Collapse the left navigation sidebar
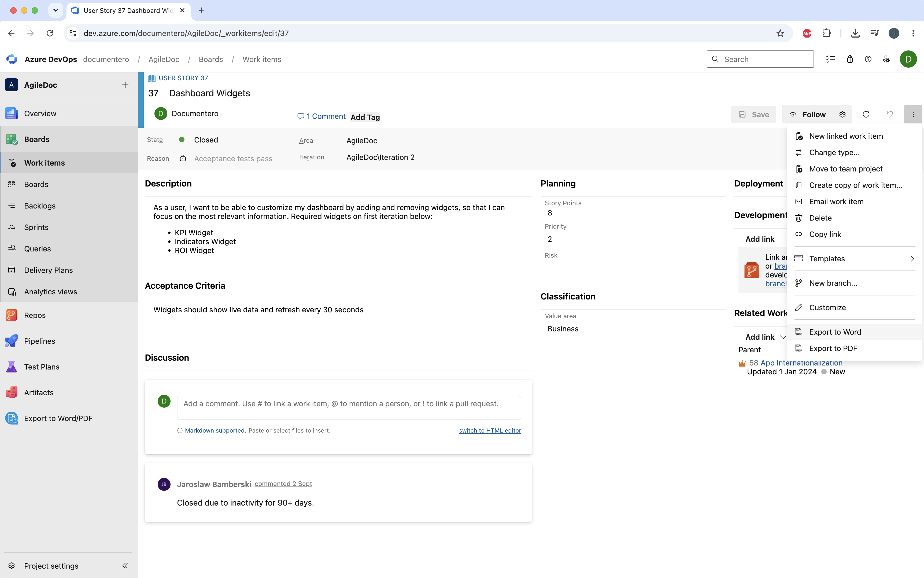Image resolution: width=924 pixels, height=578 pixels. (x=125, y=566)
